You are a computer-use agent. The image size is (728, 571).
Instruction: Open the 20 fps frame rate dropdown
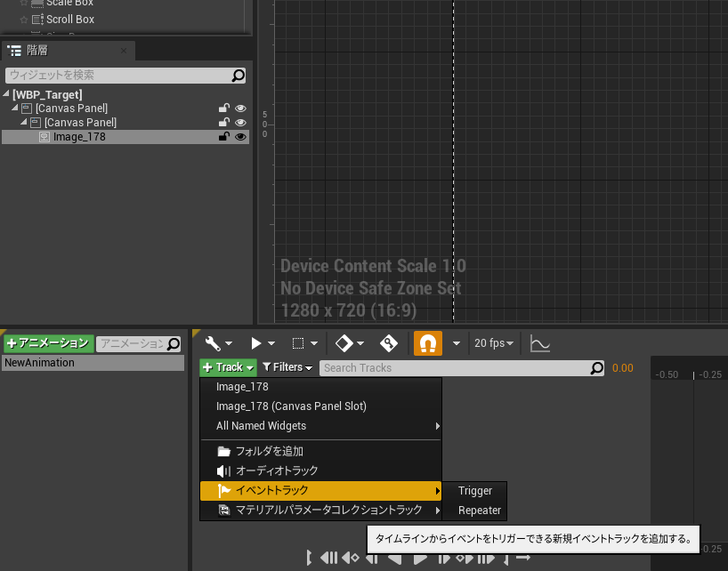click(x=494, y=343)
